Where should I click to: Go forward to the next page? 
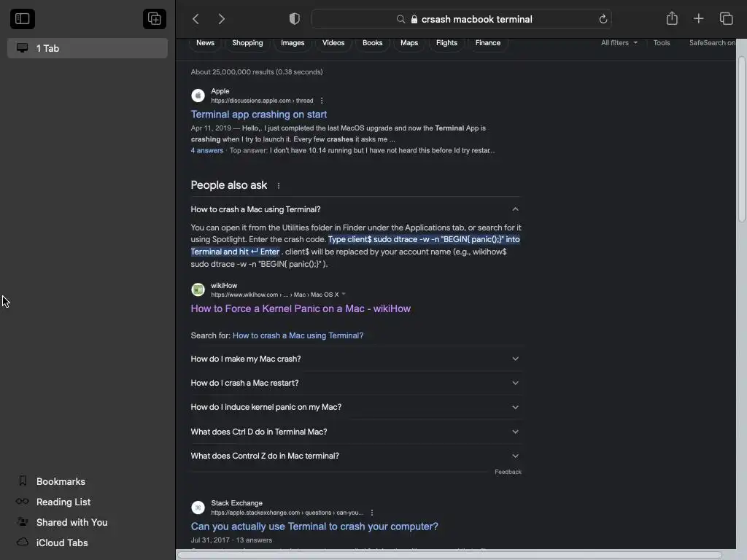point(222,19)
